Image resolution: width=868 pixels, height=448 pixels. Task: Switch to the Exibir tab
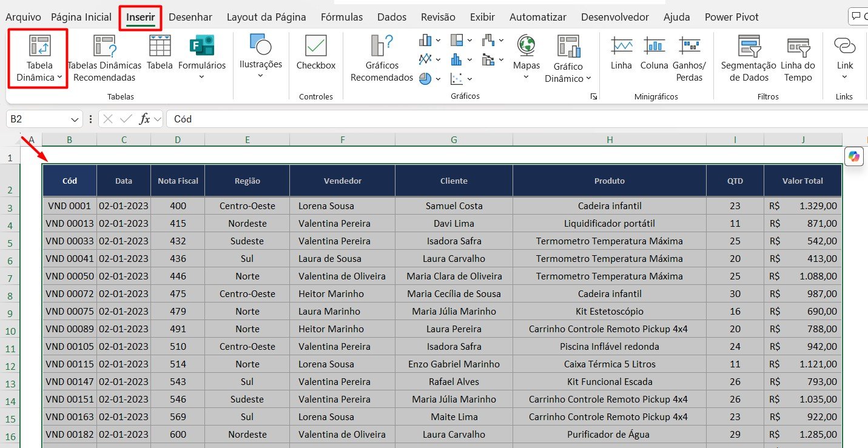(482, 17)
